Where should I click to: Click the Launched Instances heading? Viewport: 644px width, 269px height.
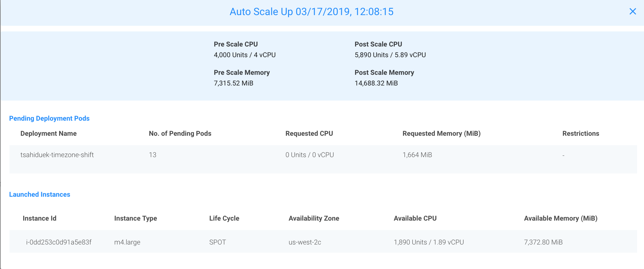(40, 195)
